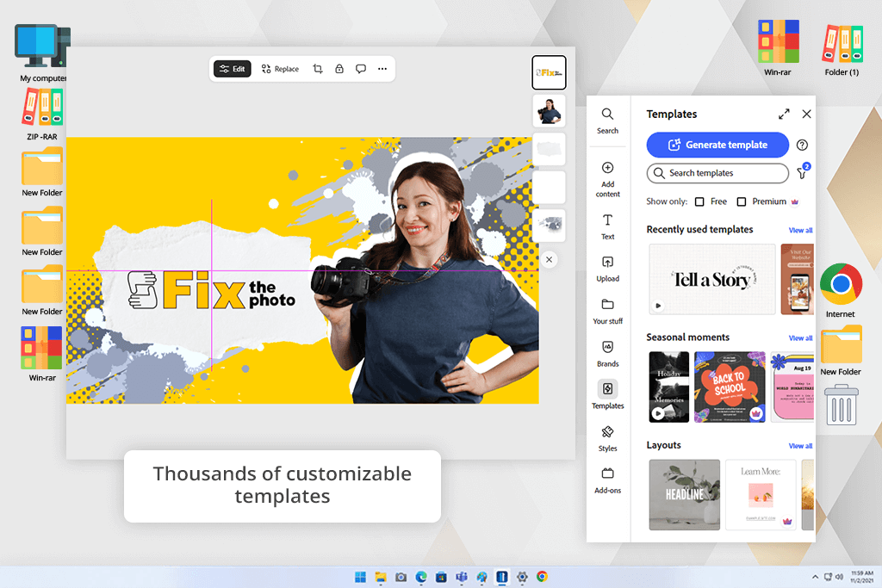Open Your stuff folder in the sidebar
Image resolution: width=882 pixels, height=588 pixels.
click(607, 312)
